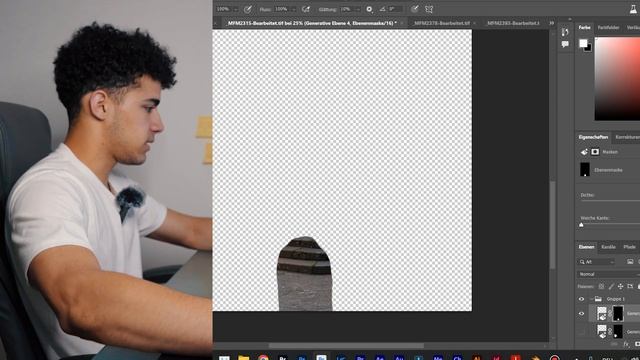This screenshot has height=360, width=640.
Task: Open the Normal blend mode dropdown
Action: [x=608, y=274]
